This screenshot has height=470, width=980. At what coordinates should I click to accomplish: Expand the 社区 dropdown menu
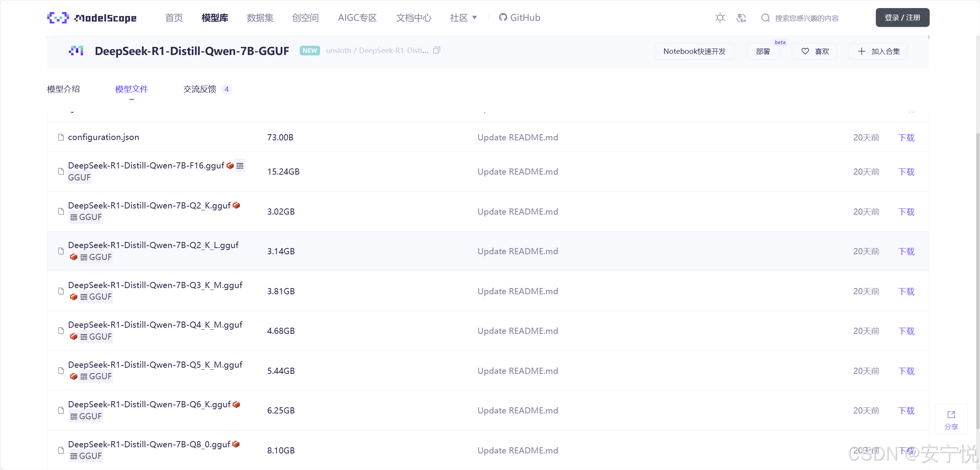coord(463,18)
